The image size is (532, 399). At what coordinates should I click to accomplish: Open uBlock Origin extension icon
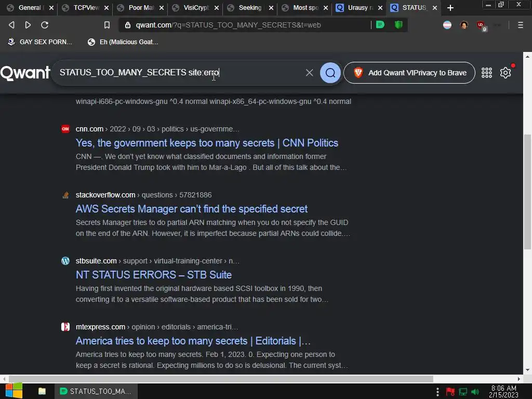[x=481, y=25]
